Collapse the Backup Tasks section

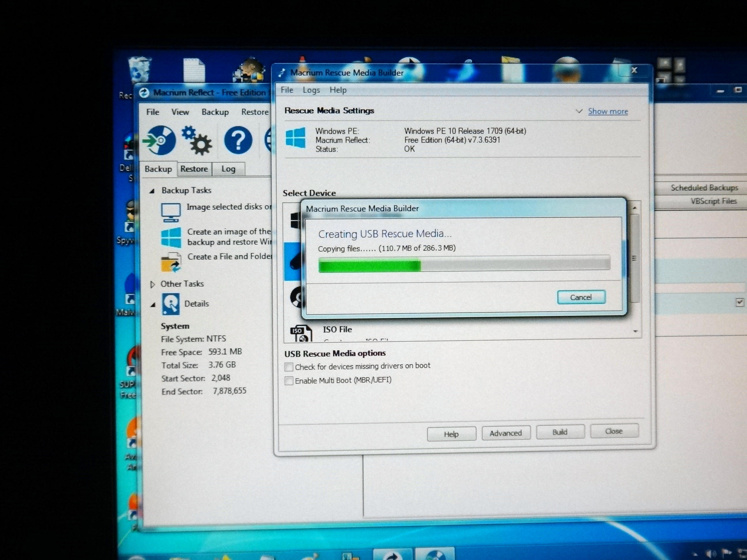[152, 191]
